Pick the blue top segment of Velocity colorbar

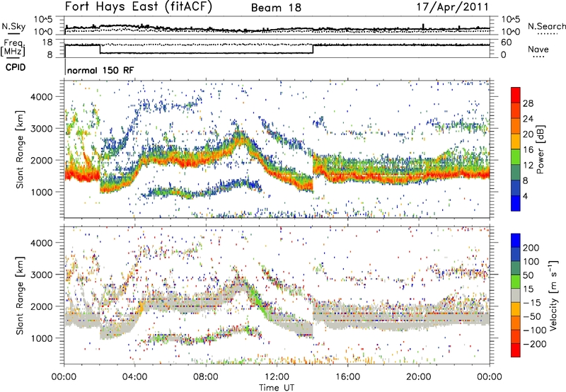pos(516,241)
